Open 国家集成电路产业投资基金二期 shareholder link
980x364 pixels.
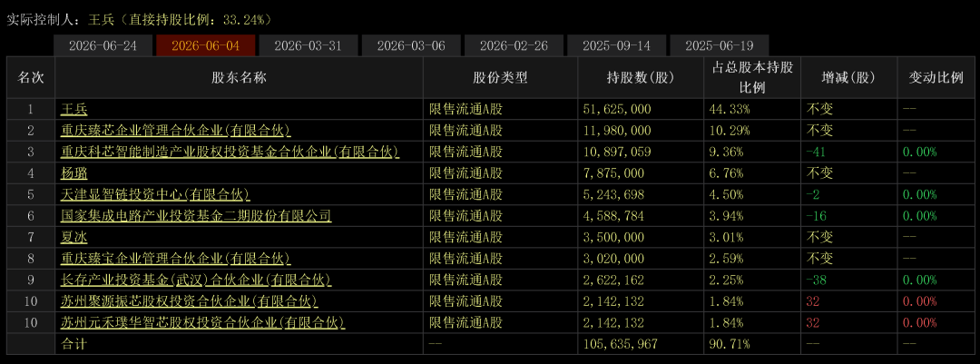(x=196, y=216)
